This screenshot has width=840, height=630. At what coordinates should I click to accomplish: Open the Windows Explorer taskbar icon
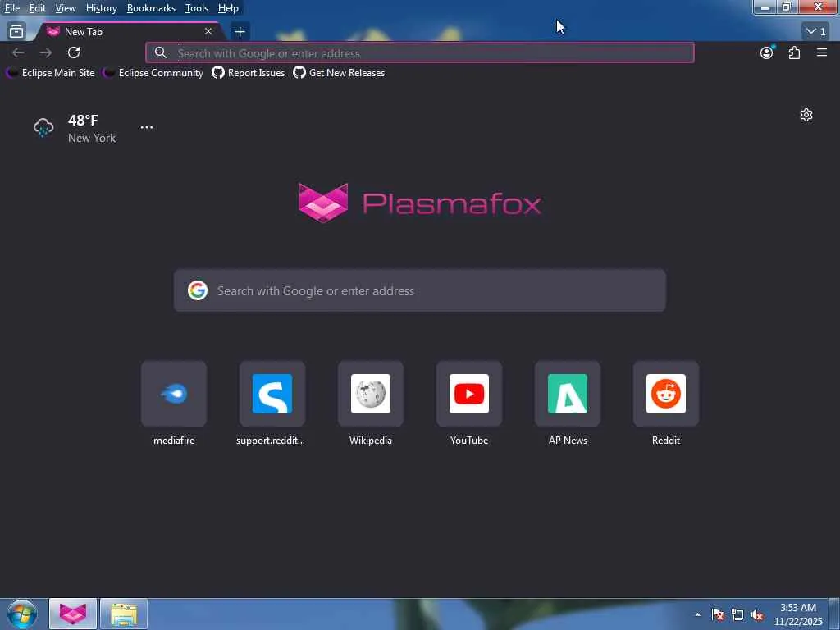coord(124,614)
